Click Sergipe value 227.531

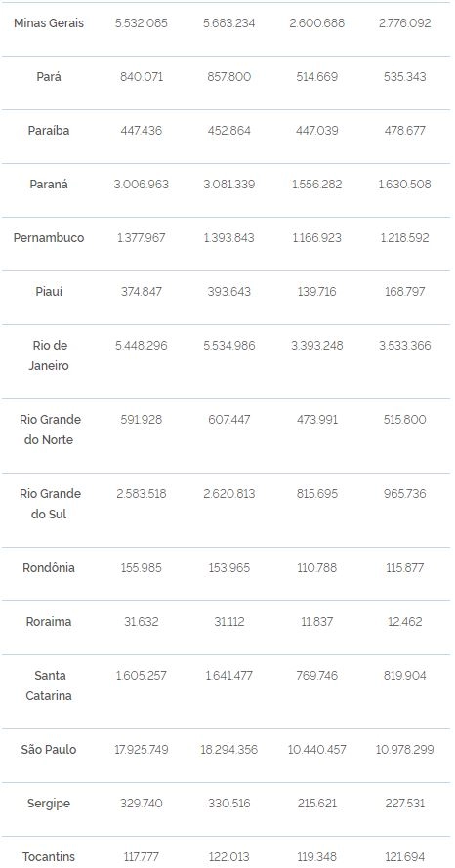pos(404,804)
